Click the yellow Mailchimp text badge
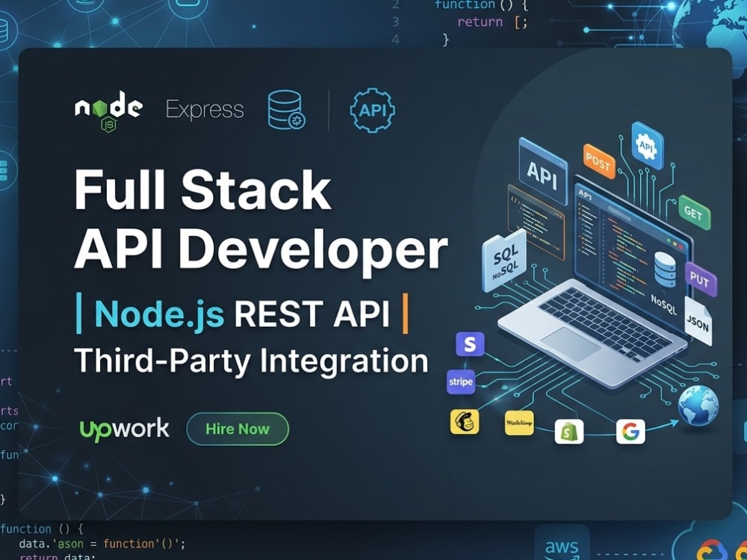 tap(519, 423)
